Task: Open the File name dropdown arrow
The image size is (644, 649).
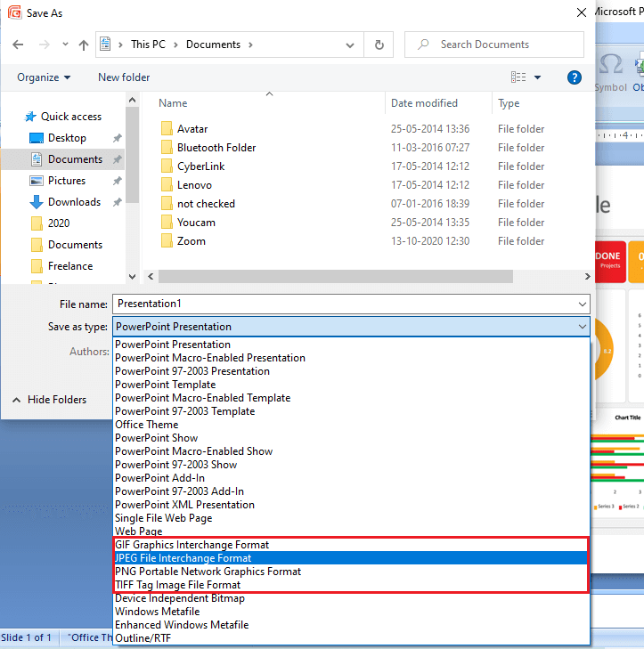Action: coord(582,304)
